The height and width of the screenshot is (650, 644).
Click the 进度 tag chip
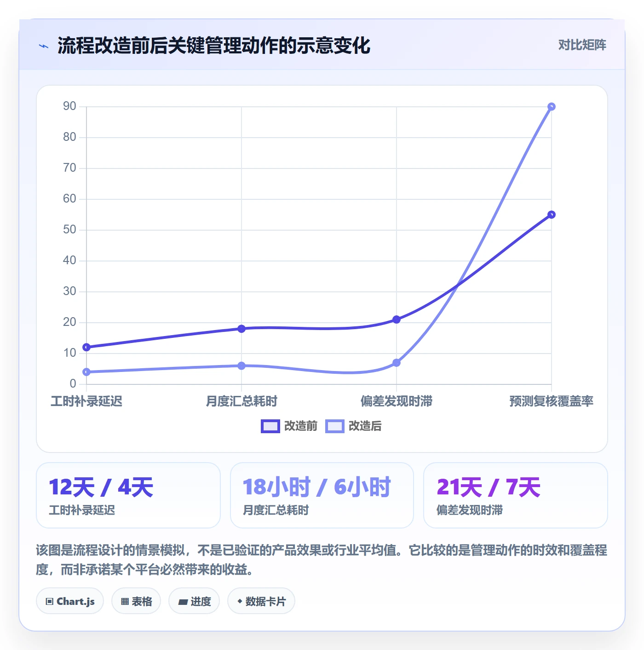click(194, 601)
